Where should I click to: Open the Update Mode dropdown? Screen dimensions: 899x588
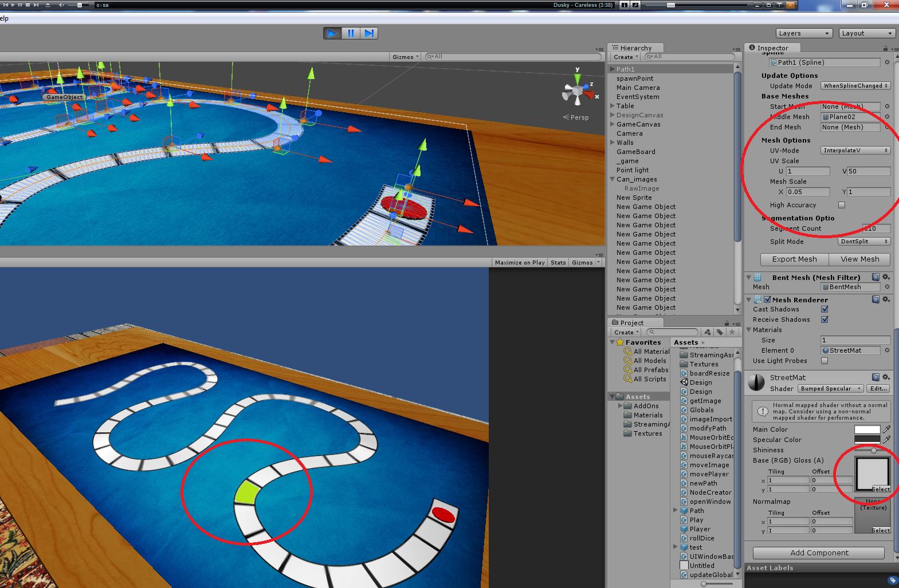[855, 86]
